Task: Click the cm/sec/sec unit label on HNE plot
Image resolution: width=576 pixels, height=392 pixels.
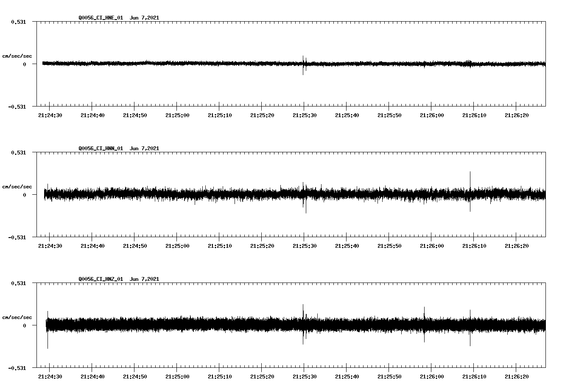Action: coord(17,56)
